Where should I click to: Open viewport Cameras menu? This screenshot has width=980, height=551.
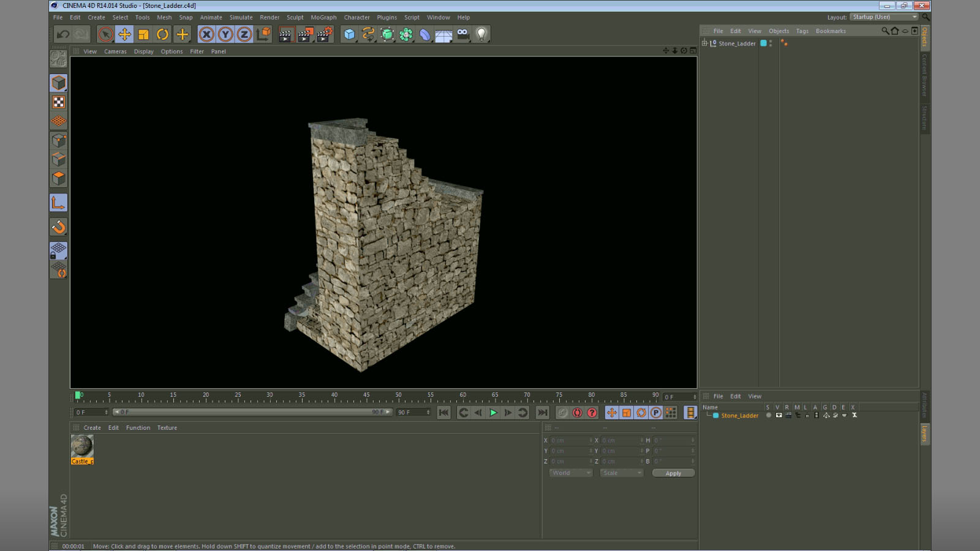tap(115, 51)
